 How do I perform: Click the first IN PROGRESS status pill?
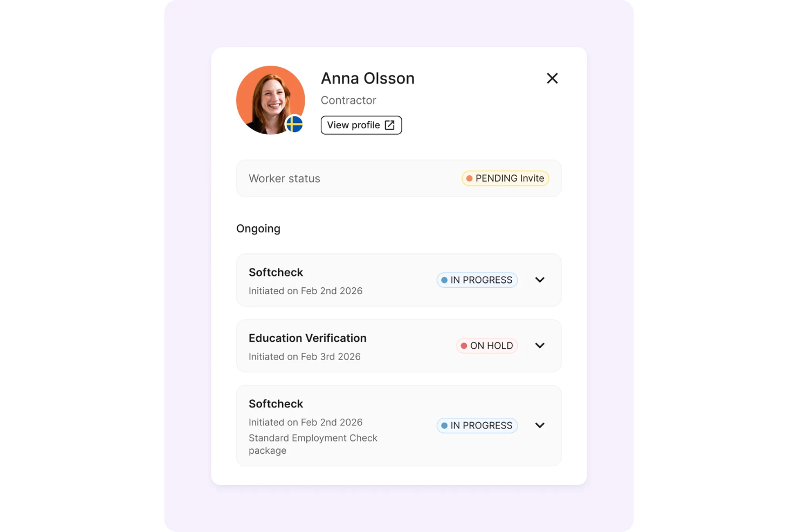[477, 280]
